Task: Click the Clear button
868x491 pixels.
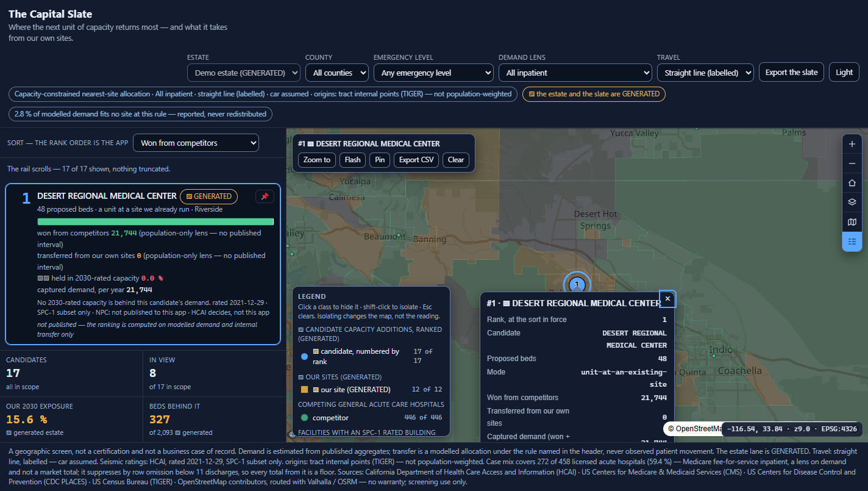Action: pos(456,160)
